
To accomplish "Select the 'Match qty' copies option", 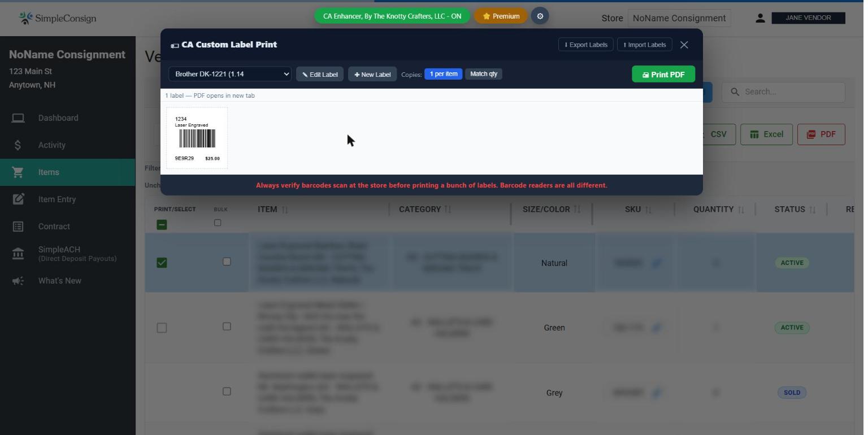I will tap(484, 74).
